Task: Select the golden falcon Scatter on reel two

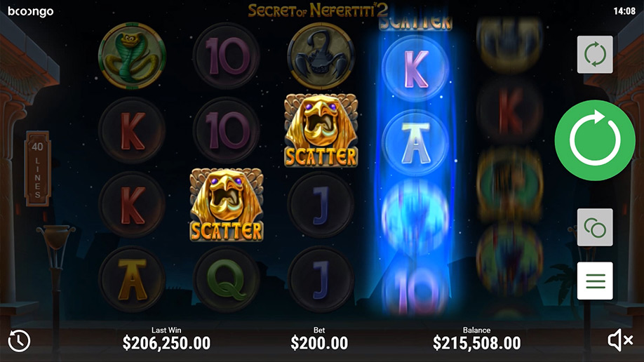Action: (227, 205)
